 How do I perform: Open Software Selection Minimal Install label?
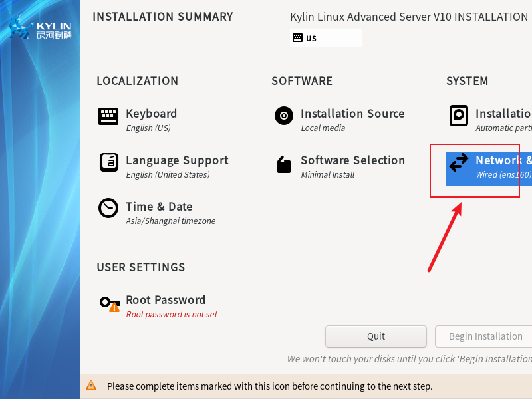tap(327, 175)
